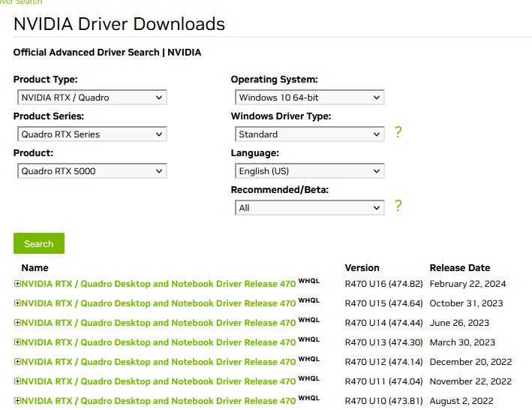Expand the R470 U16 driver row
The width and height of the screenshot is (532, 410).
[x=17, y=283]
